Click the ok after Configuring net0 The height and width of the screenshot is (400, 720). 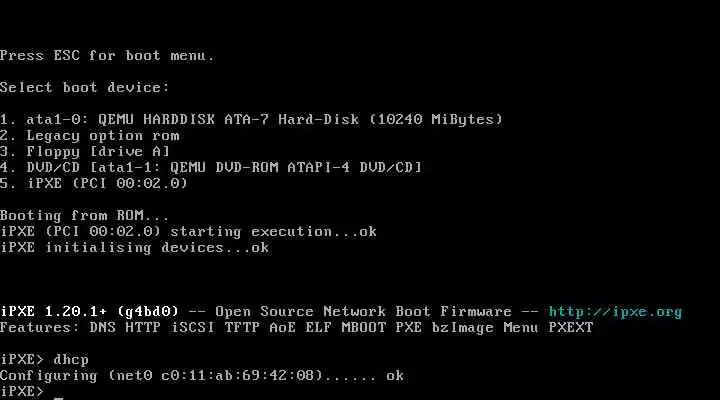click(x=395, y=376)
